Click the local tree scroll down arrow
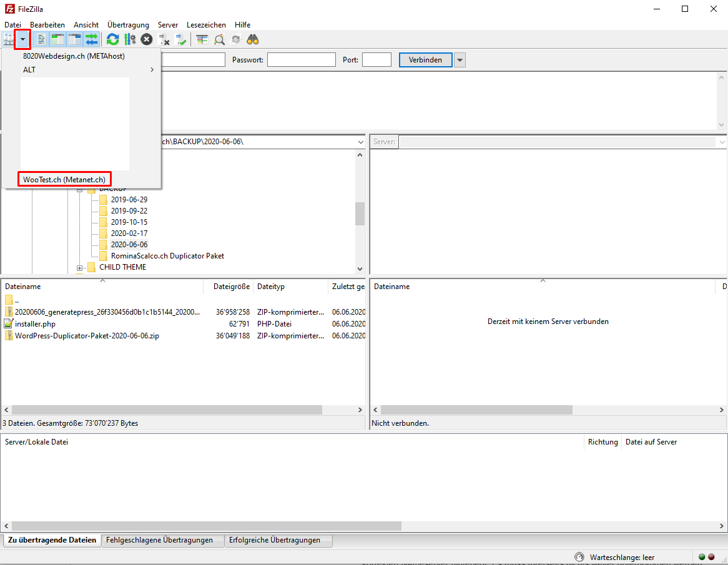 [x=360, y=268]
